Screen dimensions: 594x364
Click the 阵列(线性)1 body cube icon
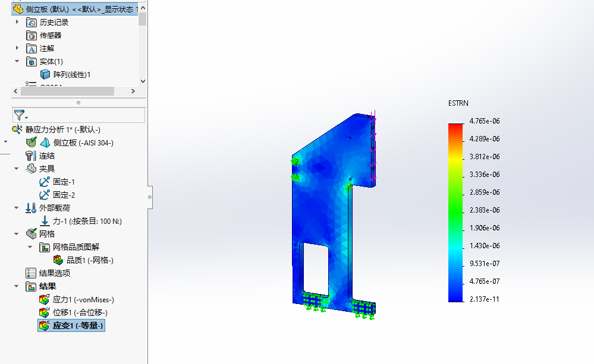45,75
